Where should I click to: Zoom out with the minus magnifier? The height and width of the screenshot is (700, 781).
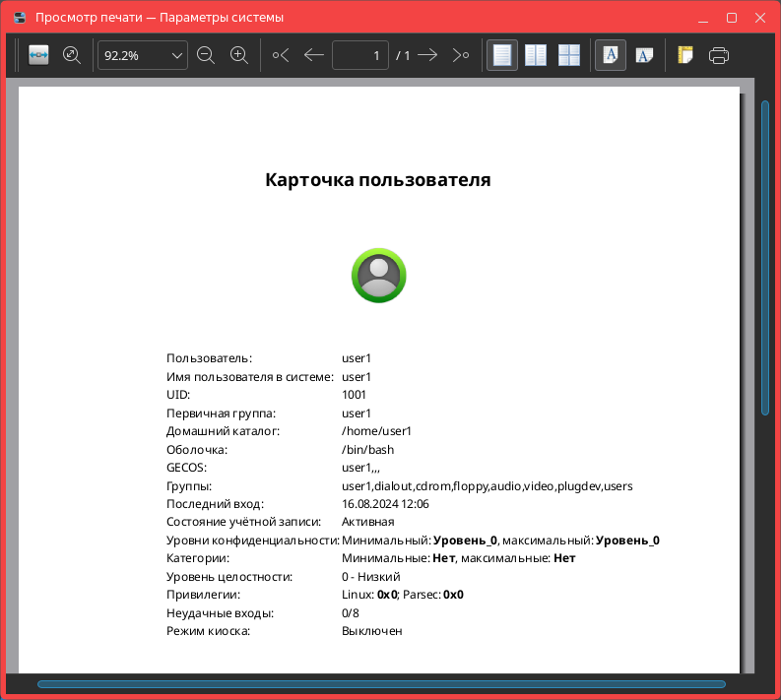(x=206, y=55)
